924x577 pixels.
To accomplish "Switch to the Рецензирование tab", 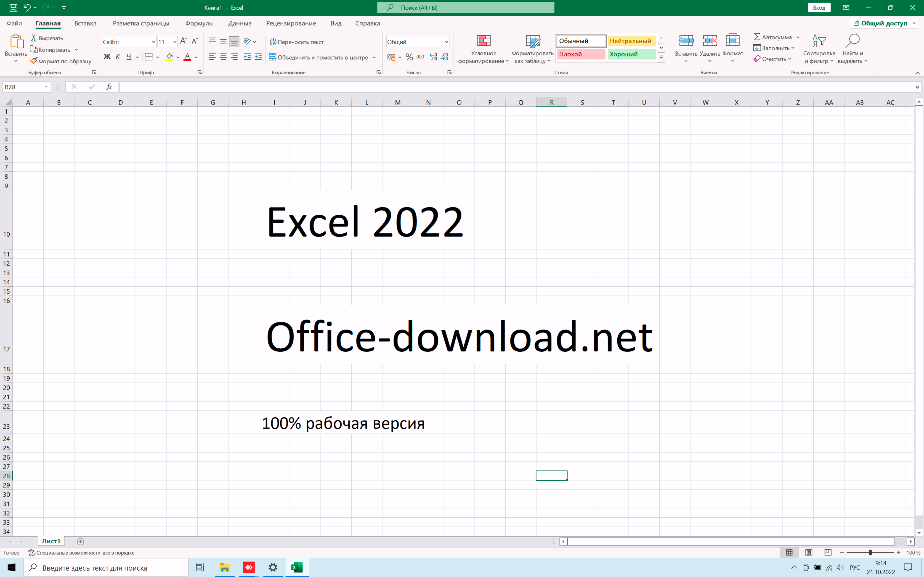I will [291, 23].
